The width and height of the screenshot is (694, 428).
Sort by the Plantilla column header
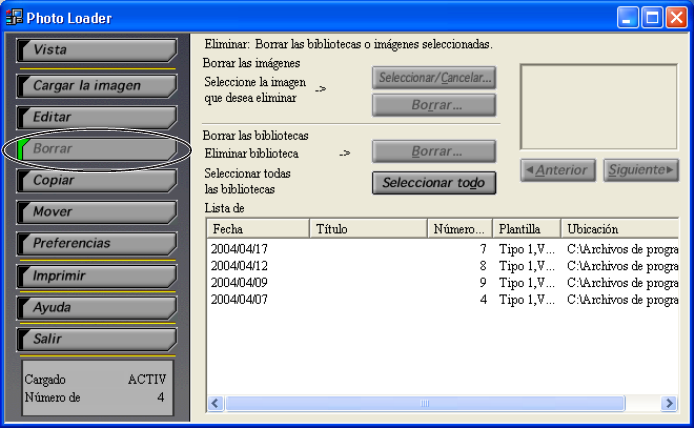525,229
